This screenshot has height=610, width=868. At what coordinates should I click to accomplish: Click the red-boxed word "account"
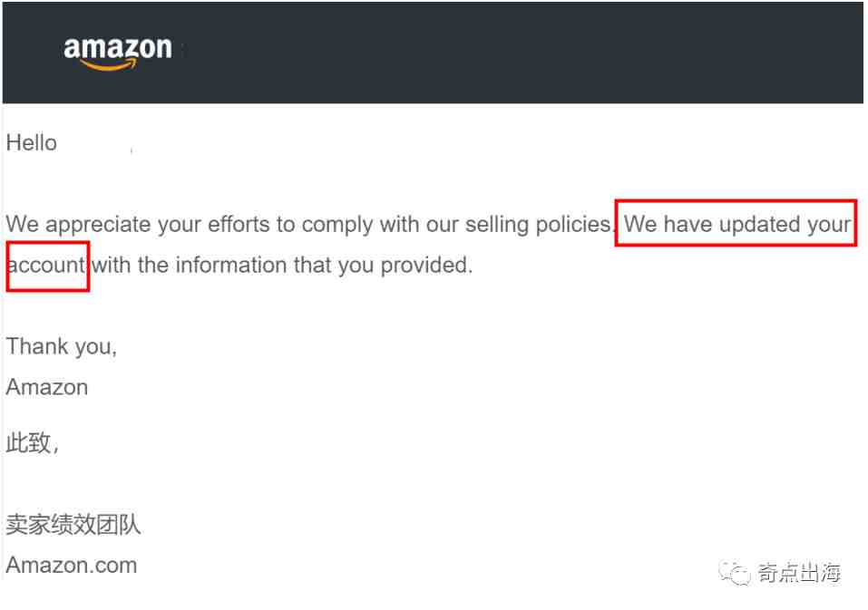pos(46,266)
